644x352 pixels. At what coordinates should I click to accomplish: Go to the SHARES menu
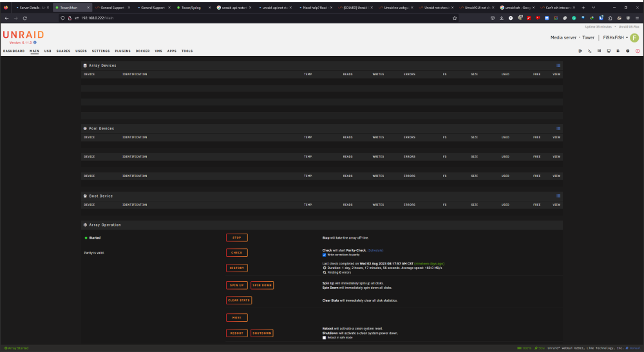(x=63, y=51)
